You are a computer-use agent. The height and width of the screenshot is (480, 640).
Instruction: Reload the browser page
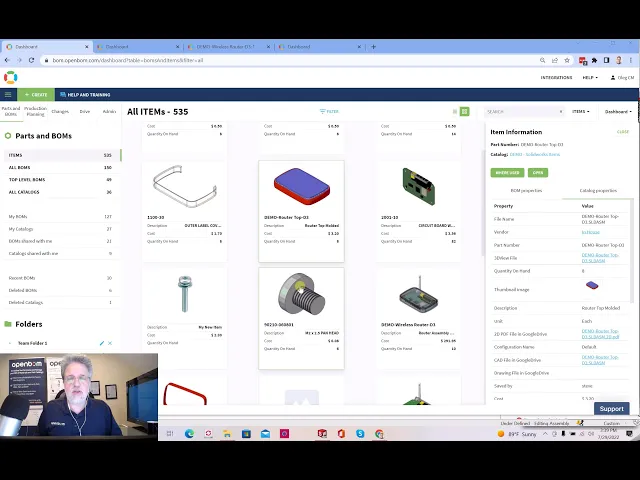coord(31,60)
